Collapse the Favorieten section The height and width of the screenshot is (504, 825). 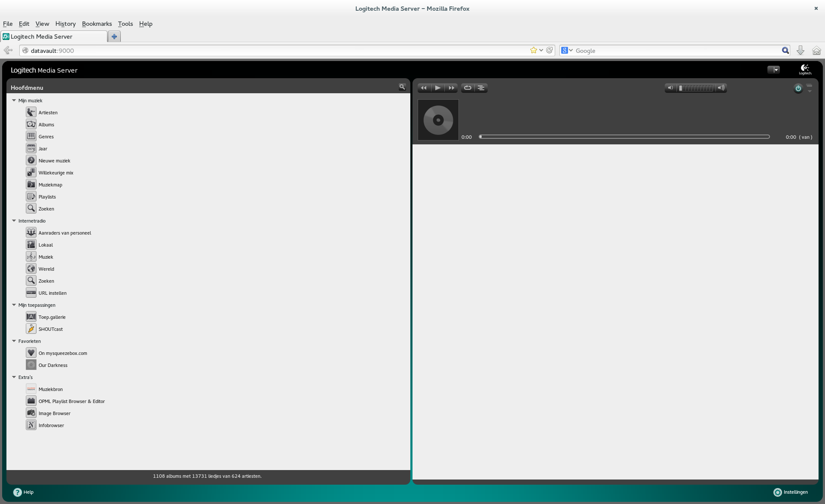(14, 341)
